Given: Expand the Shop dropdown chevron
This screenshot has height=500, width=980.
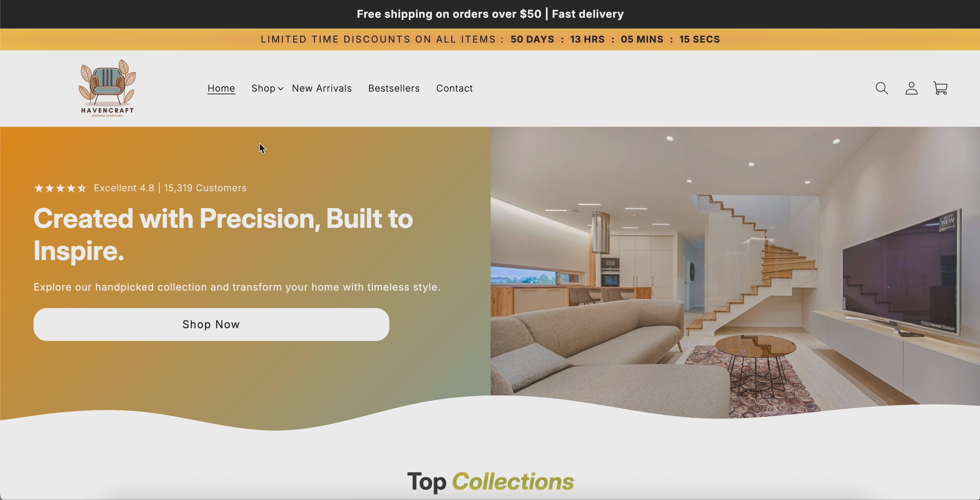Looking at the screenshot, I should click(x=280, y=89).
